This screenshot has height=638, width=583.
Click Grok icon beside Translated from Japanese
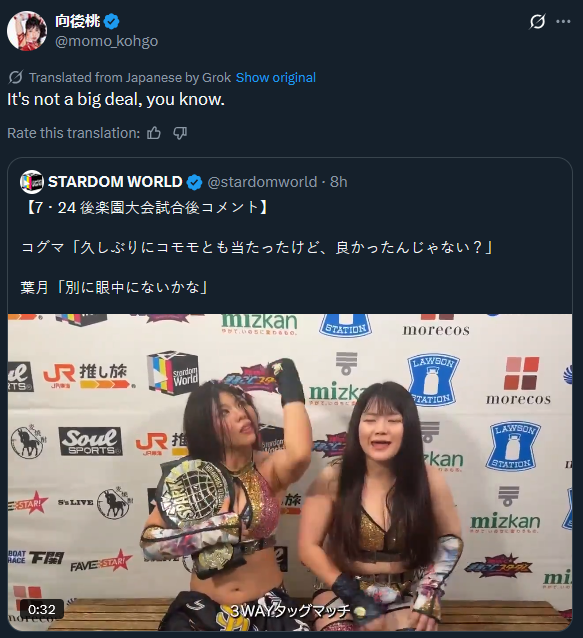tap(16, 77)
